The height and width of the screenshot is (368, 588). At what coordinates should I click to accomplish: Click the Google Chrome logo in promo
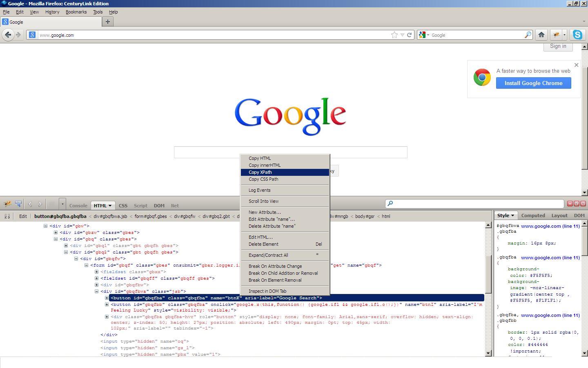pyautogui.click(x=482, y=77)
